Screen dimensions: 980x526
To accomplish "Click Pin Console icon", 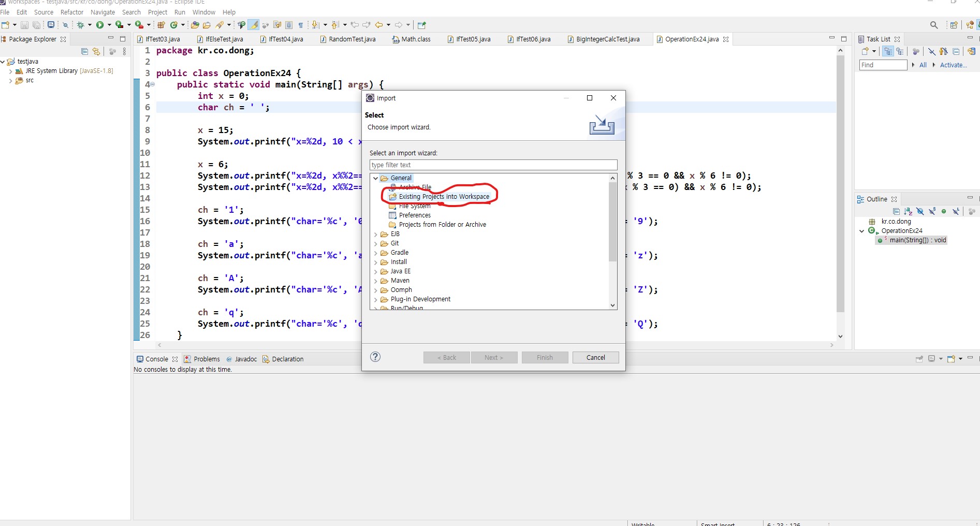I will point(919,358).
